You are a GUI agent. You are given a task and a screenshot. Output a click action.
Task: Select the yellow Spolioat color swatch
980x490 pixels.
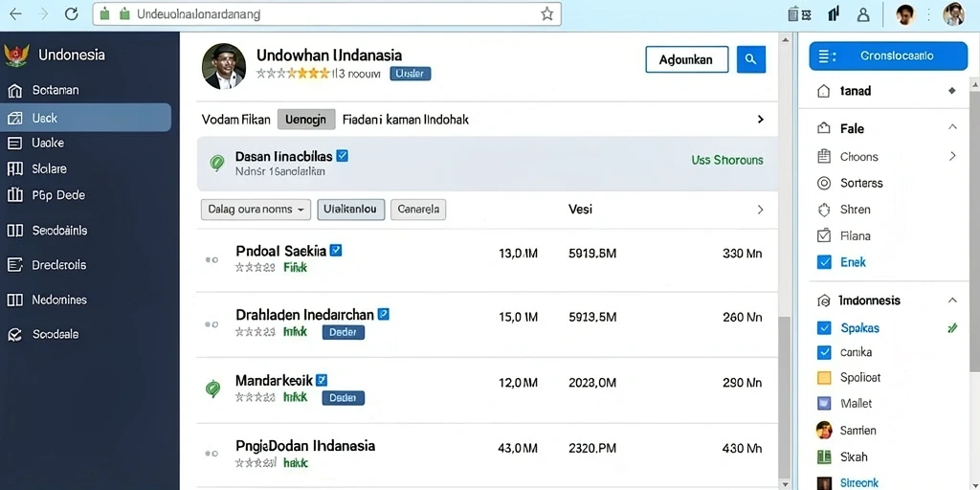tap(824, 377)
